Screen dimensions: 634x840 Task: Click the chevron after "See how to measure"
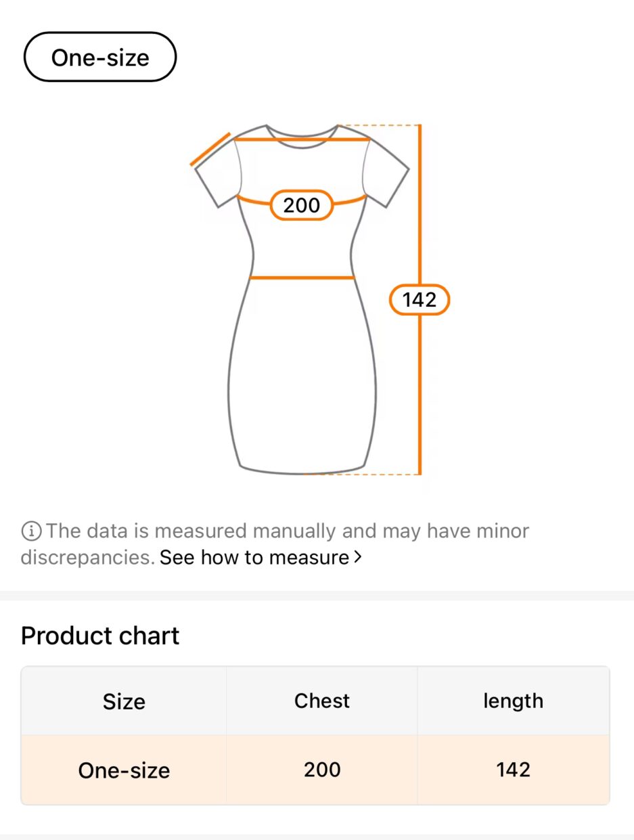pos(358,558)
